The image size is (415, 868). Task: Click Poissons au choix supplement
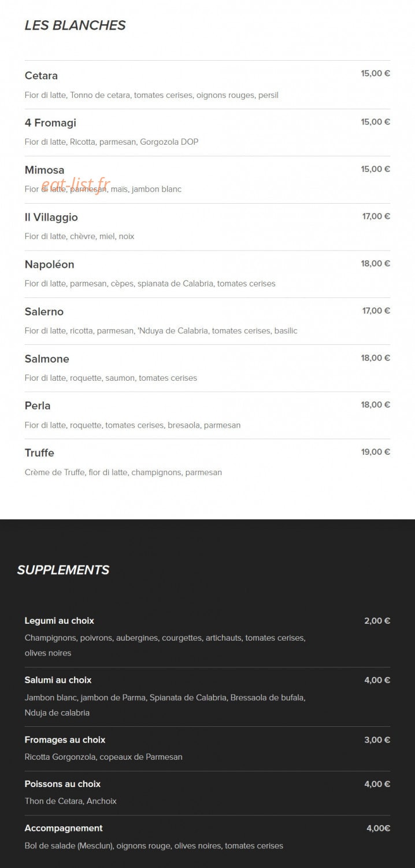coord(62,784)
